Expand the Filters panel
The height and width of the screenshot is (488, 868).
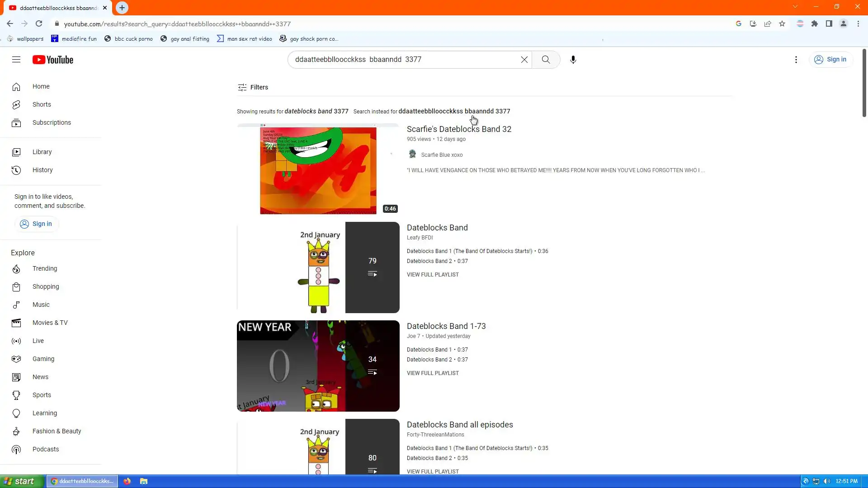point(253,87)
